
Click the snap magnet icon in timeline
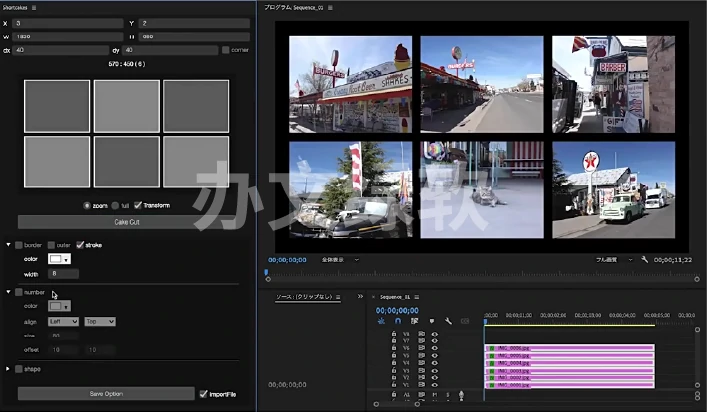click(x=397, y=321)
